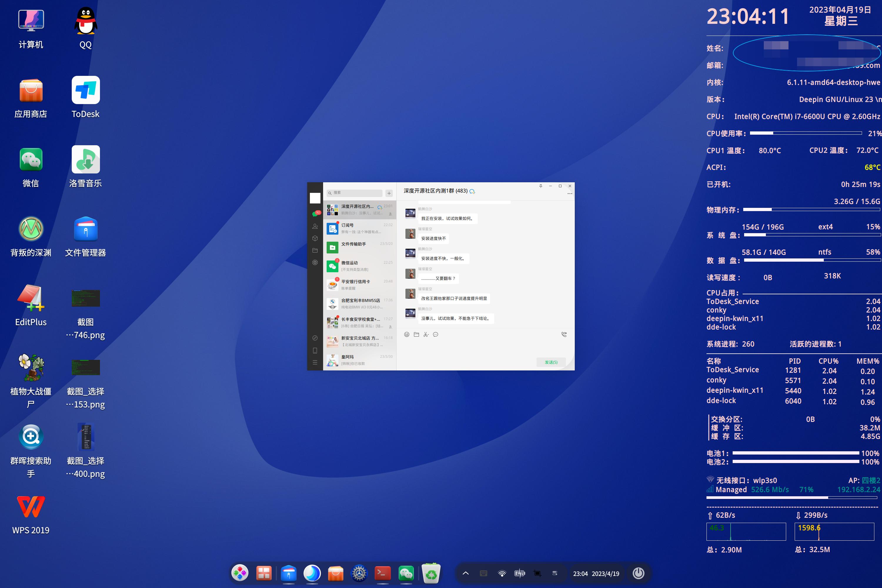Open Contacts from the WeChat sidebar
This screenshot has height=588, width=882.
(x=315, y=226)
